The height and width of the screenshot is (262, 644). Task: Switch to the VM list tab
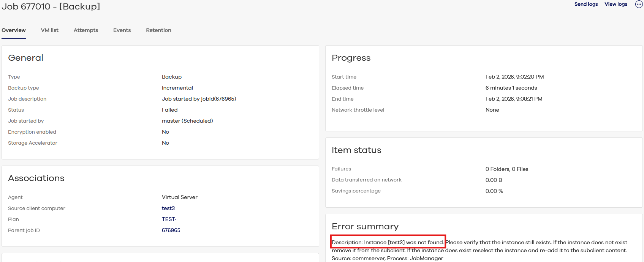(x=50, y=30)
